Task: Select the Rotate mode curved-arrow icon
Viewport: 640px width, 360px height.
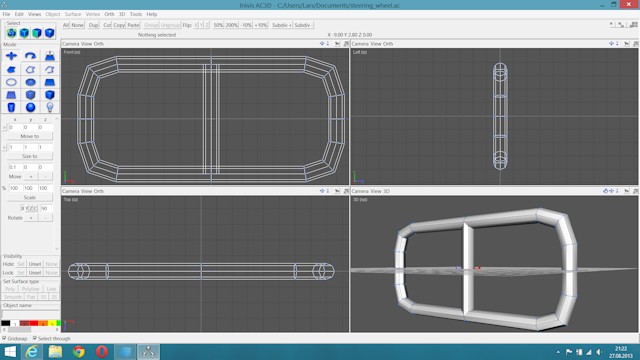Action: coord(31,56)
